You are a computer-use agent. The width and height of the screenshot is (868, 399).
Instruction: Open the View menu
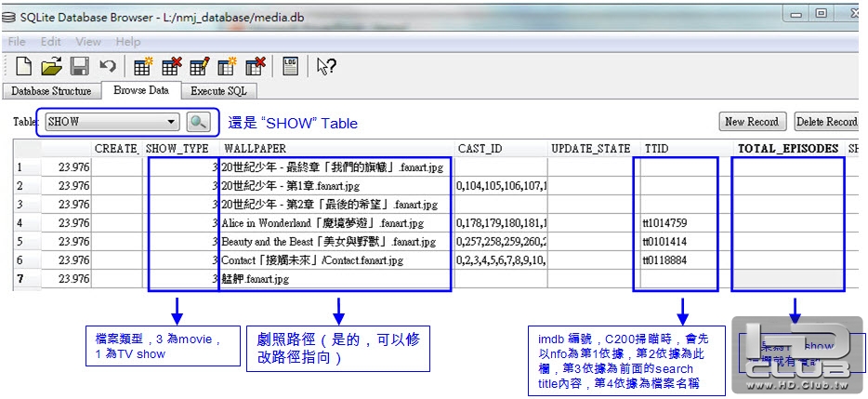pyautogui.click(x=88, y=42)
